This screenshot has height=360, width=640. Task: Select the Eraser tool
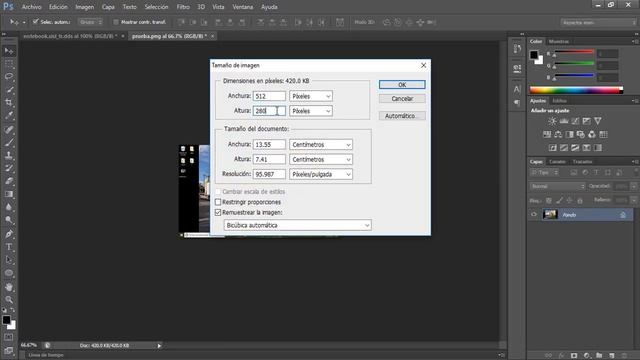coord(9,181)
